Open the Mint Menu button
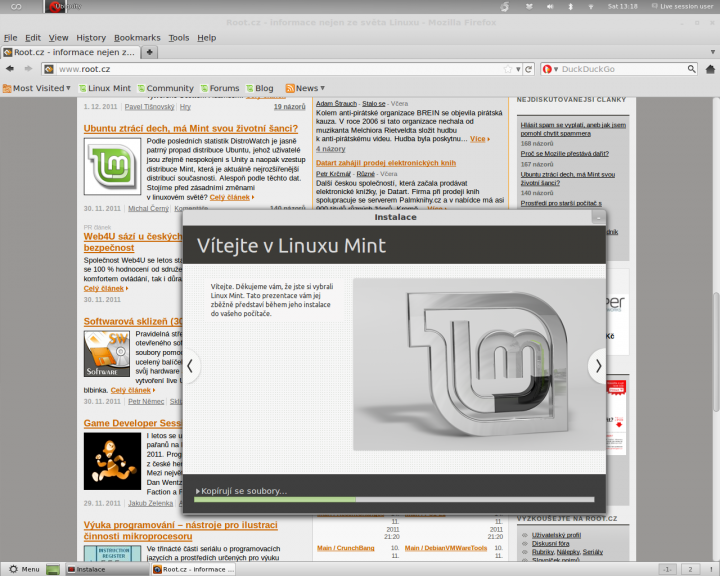The image size is (720, 576). click(x=25, y=569)
